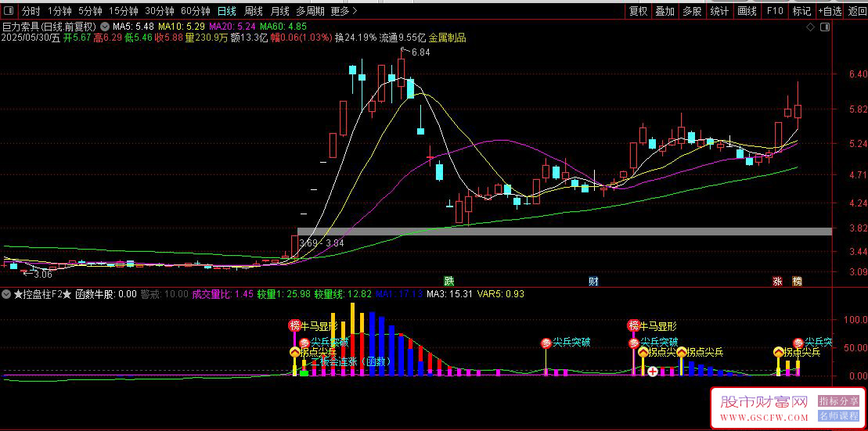Viewport: 868px width, 431px height.
Task: Expand the 更多 periods menu
Action: tap(344, 11)
